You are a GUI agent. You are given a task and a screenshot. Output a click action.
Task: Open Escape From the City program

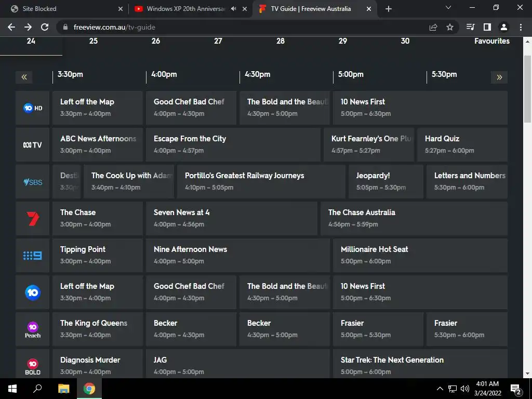coord(233,145)
